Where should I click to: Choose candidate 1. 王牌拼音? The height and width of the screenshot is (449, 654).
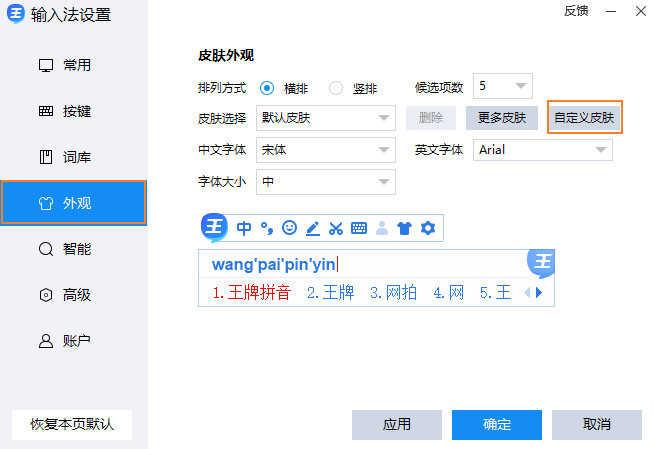click(252, 293)
